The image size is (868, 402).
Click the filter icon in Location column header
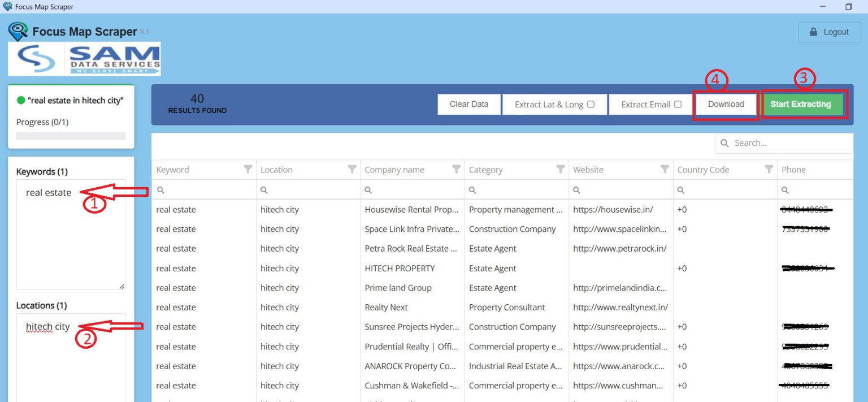(352, 169)
